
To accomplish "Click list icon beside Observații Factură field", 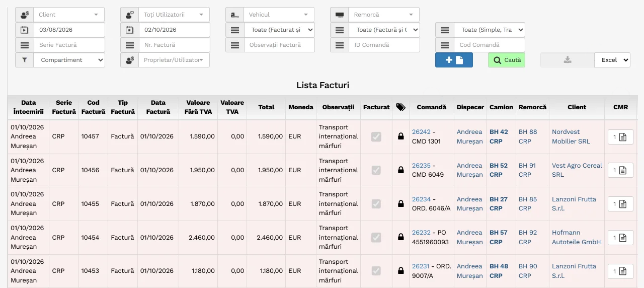I will (x=234, y=45).
